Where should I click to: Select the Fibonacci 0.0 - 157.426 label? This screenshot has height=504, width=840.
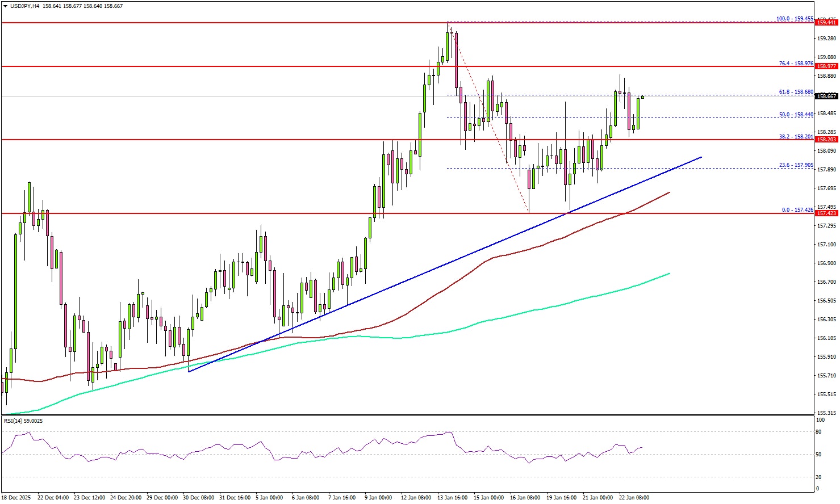(x=797, y=210)
